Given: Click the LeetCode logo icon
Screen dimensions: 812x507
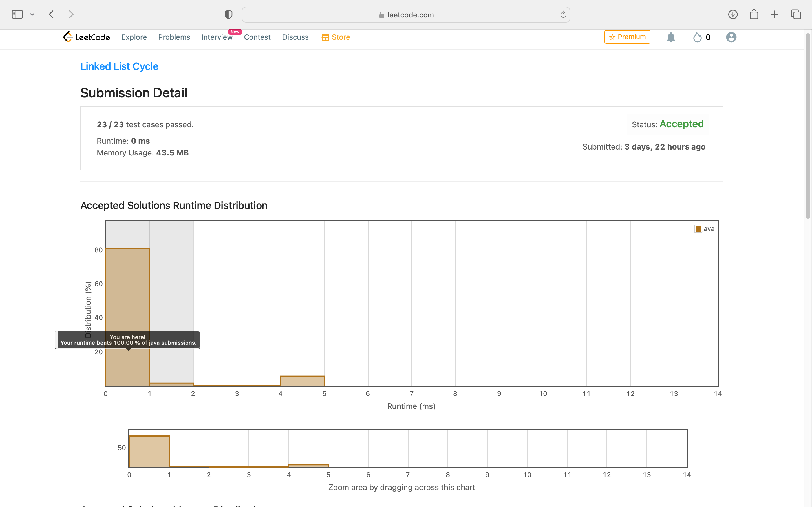Looking at the screenshot, I should point(68,37).
